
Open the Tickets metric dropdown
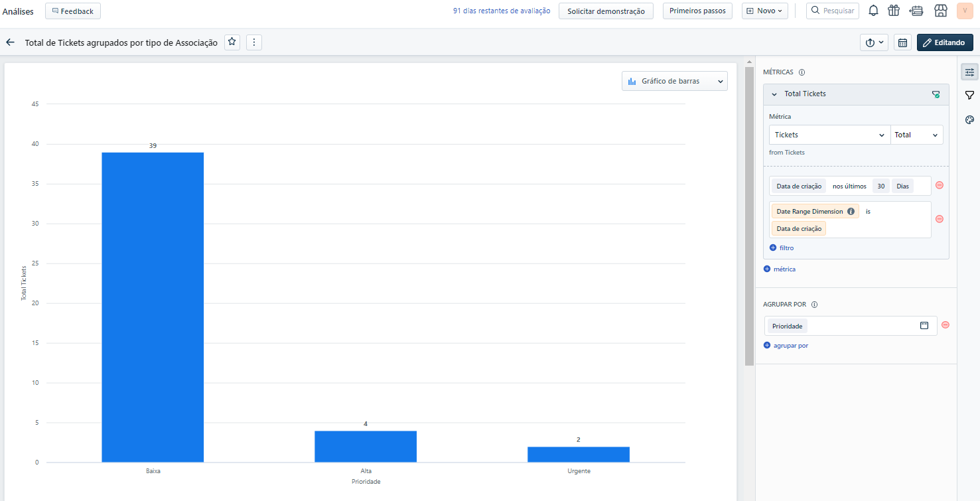click(x=829, y=135)
